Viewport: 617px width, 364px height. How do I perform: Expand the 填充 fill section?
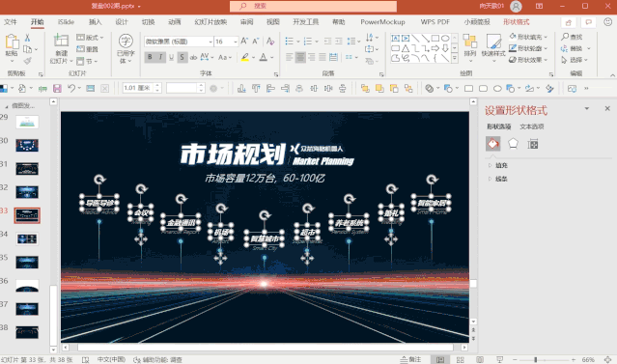click(498, 165)
